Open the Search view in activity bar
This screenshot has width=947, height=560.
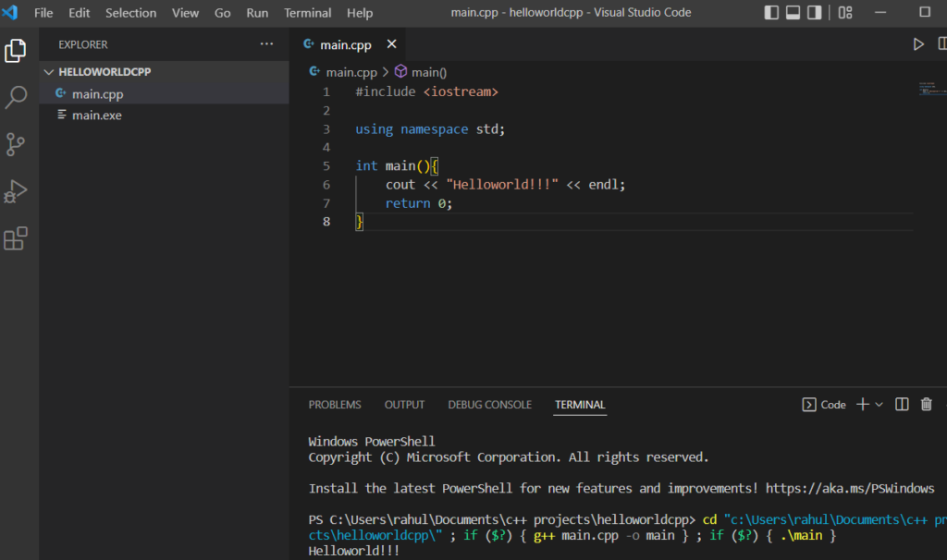tap(16, 97)
